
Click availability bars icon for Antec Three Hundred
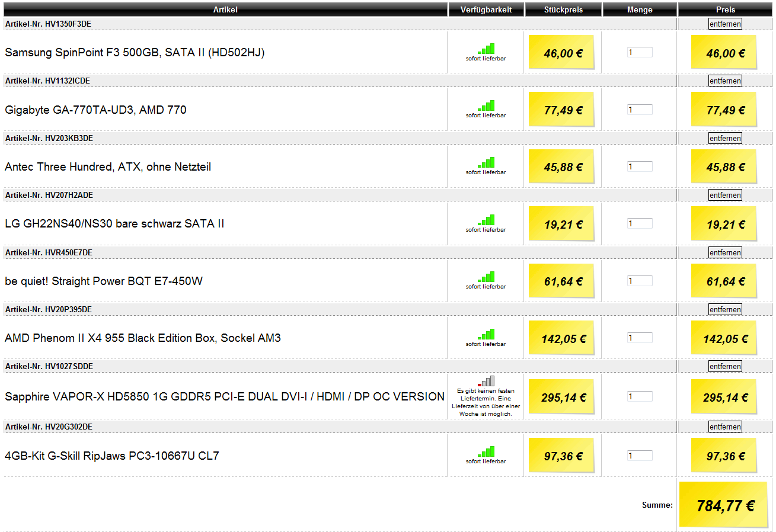tap(486, 162)
